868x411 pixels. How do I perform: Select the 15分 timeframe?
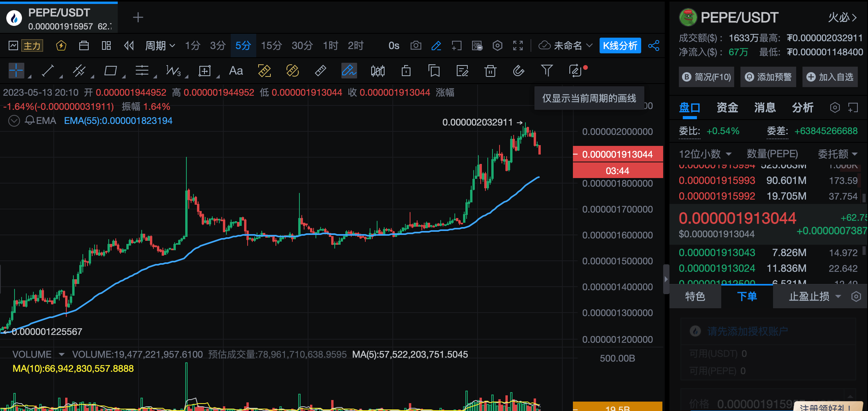click(x=272, y=46)
